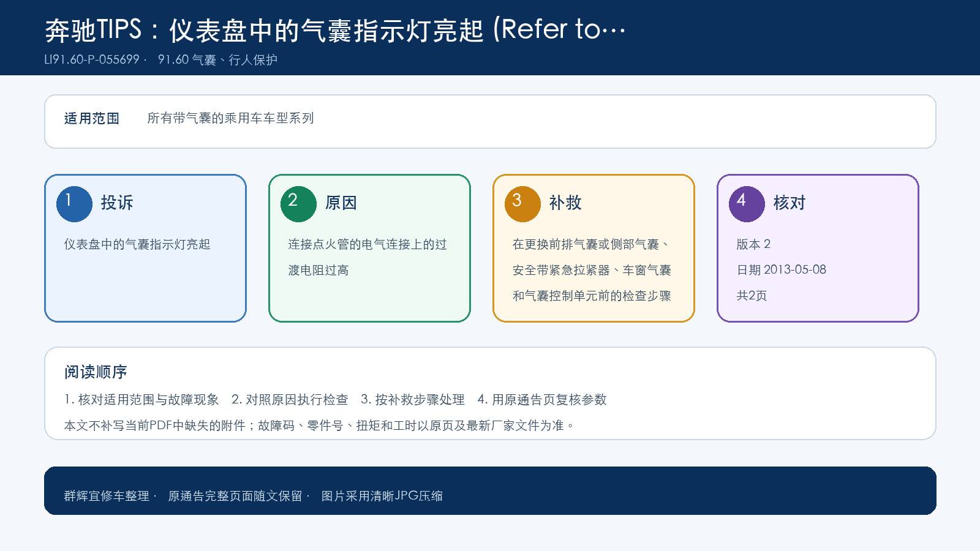The width and height of the screenshot is (980, 551).
Task: Select the 投诉 card heading
Action: [117, 203]
